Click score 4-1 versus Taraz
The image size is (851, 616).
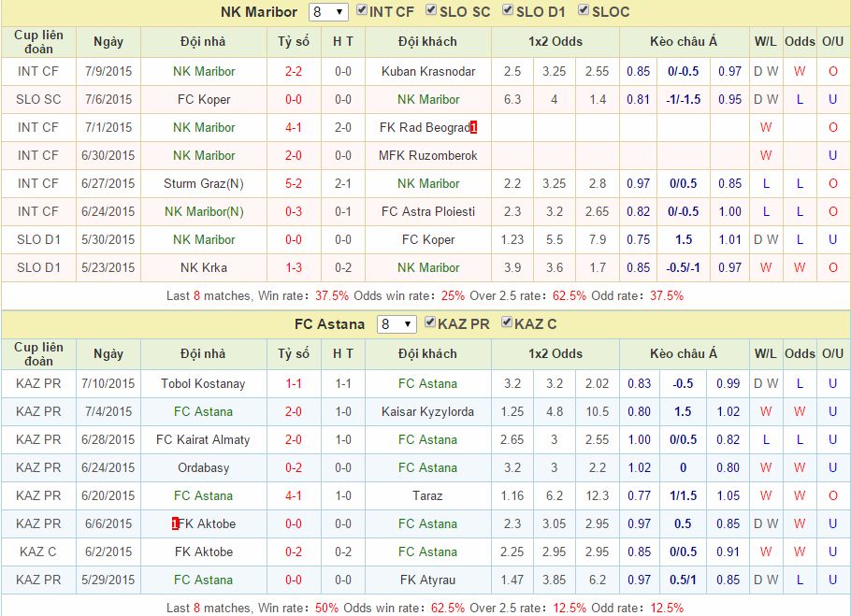tap(294, 495)
